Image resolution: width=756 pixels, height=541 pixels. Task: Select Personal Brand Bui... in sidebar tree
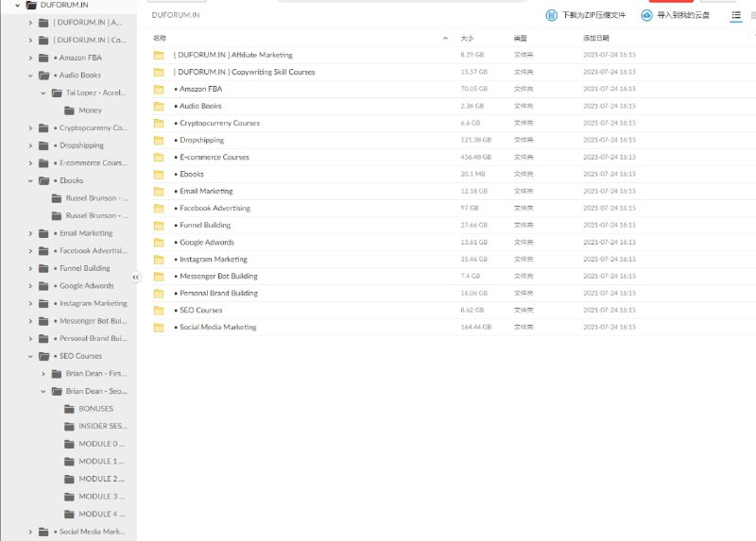pyautogui.click(x=93, y=338)
